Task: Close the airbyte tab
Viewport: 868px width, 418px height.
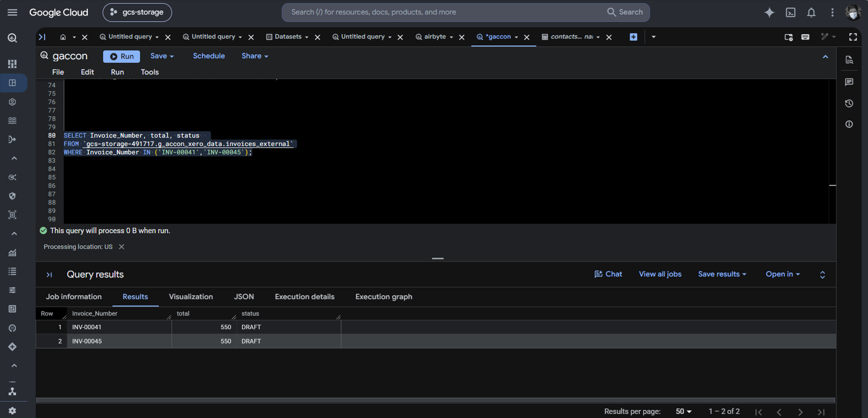Action: point(462,37)
